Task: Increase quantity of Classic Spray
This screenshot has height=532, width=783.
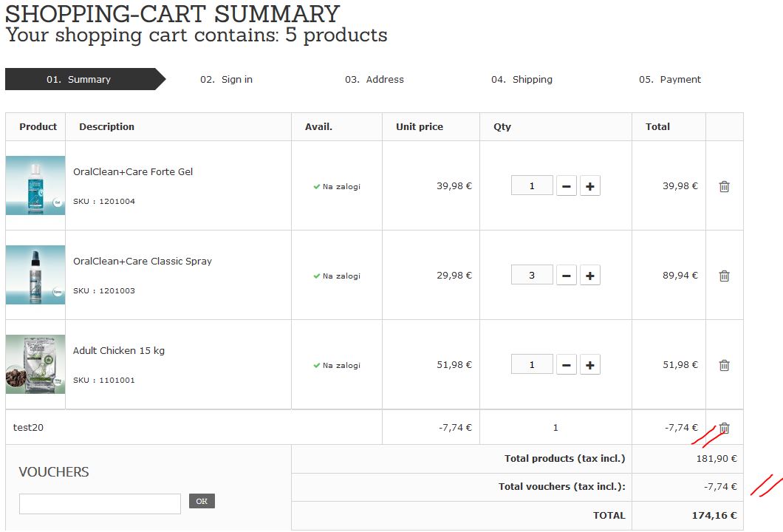Action: [589, 276]
